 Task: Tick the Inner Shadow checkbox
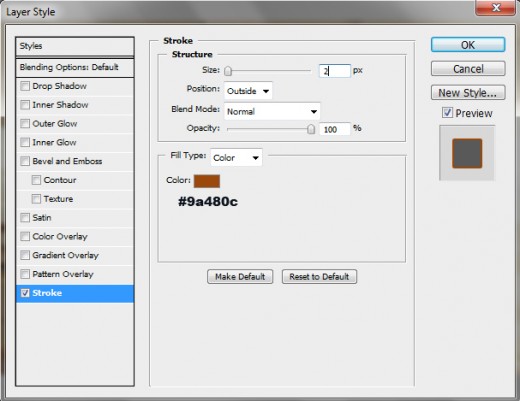pyautogui.click(x=25, y=105)
